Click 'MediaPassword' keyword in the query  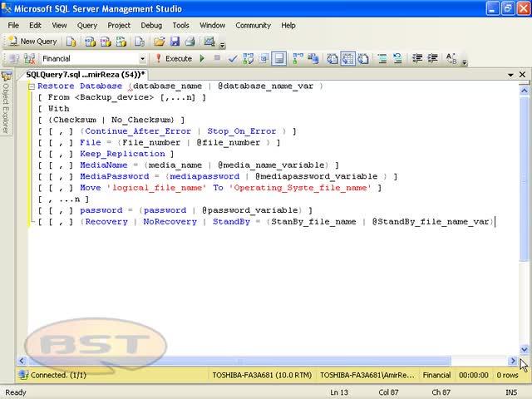[115, 176]
